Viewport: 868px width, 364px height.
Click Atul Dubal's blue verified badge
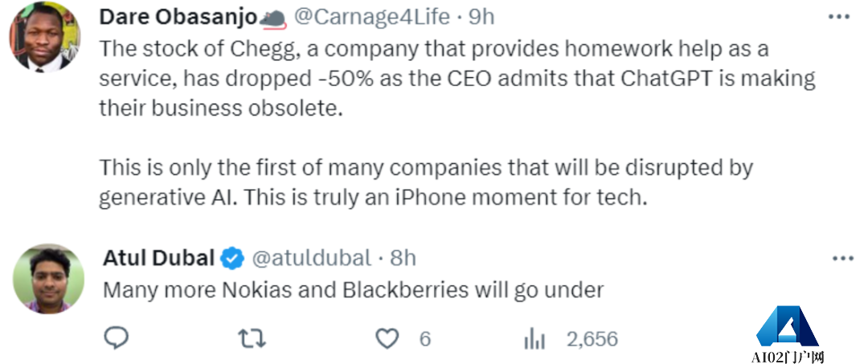[x=232, y=259]
